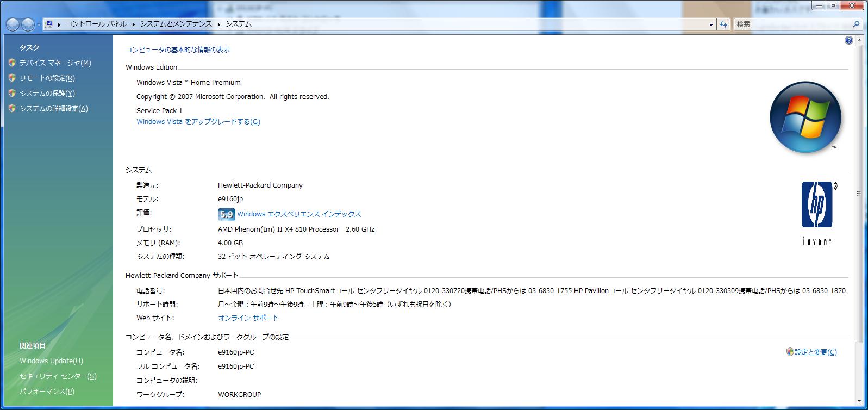Go back with the Back arrow button
The image size is (868, 410).
click(13, 24)
